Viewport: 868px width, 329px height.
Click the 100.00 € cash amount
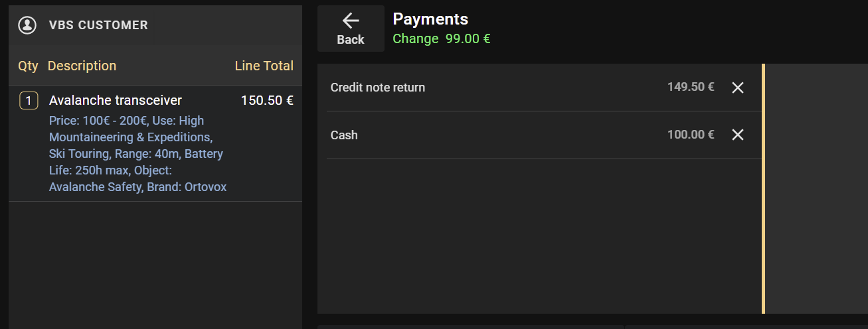(691, 135)
